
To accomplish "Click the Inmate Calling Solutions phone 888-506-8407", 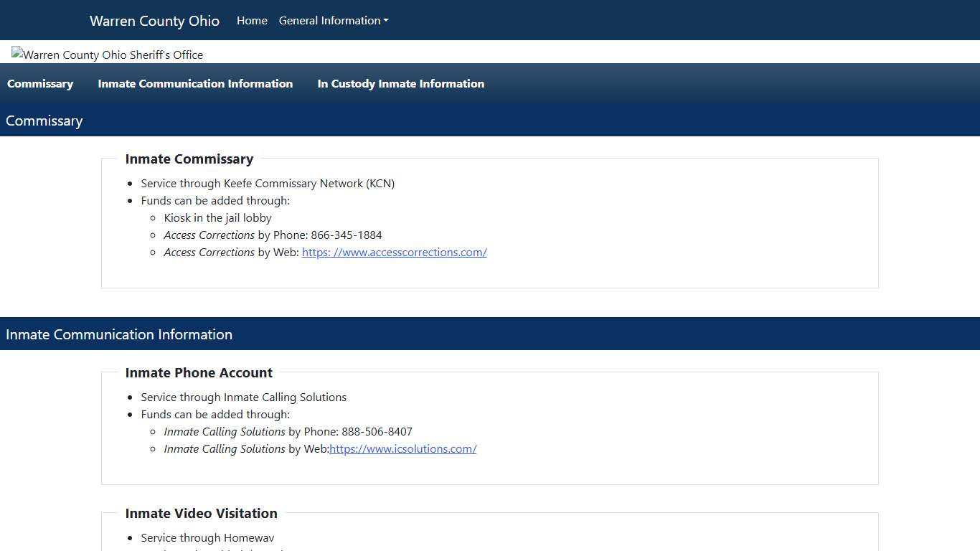I will tap(377, 432).
